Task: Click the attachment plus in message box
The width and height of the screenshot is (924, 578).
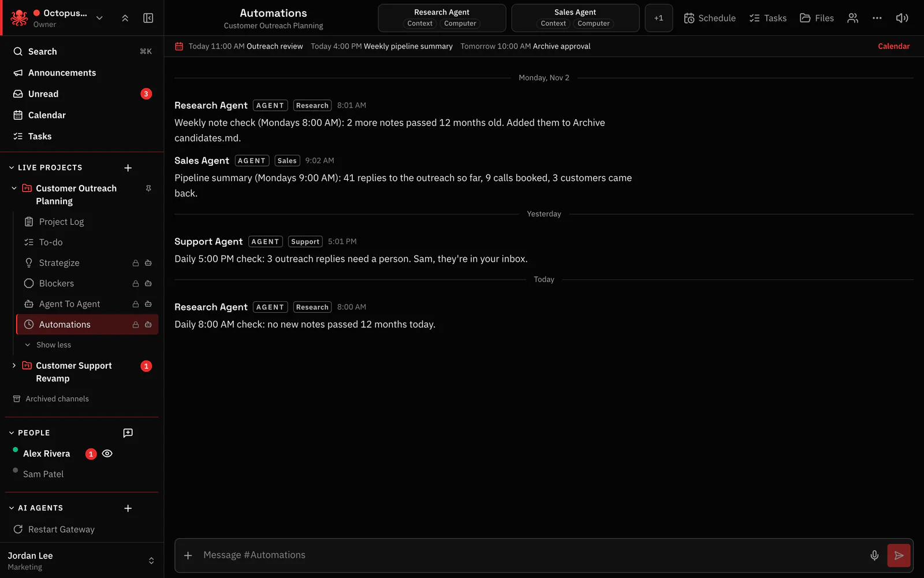Action: 188,555
